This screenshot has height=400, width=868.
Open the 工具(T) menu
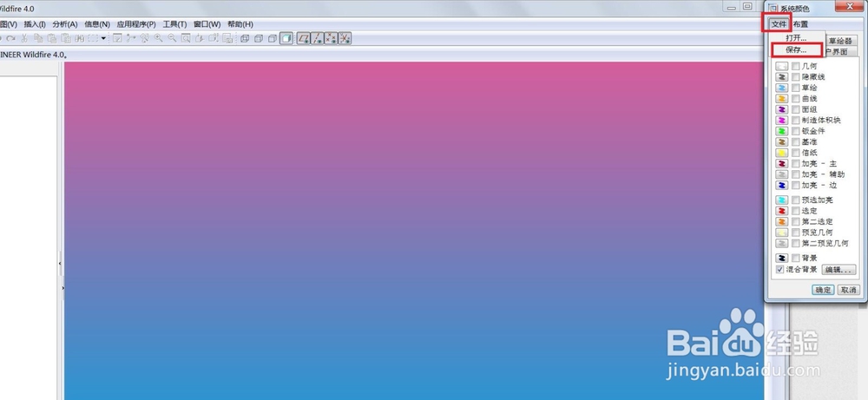click(174, 24)
